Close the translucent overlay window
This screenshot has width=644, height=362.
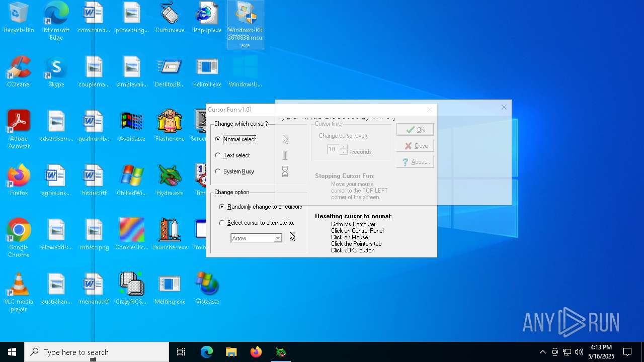coord(504,107)
